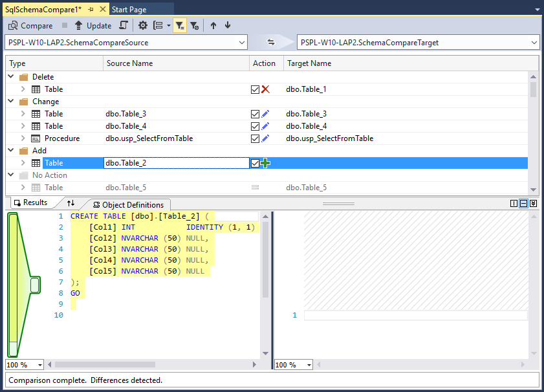Switch to the Object Definitions tab

coord(129,204)
